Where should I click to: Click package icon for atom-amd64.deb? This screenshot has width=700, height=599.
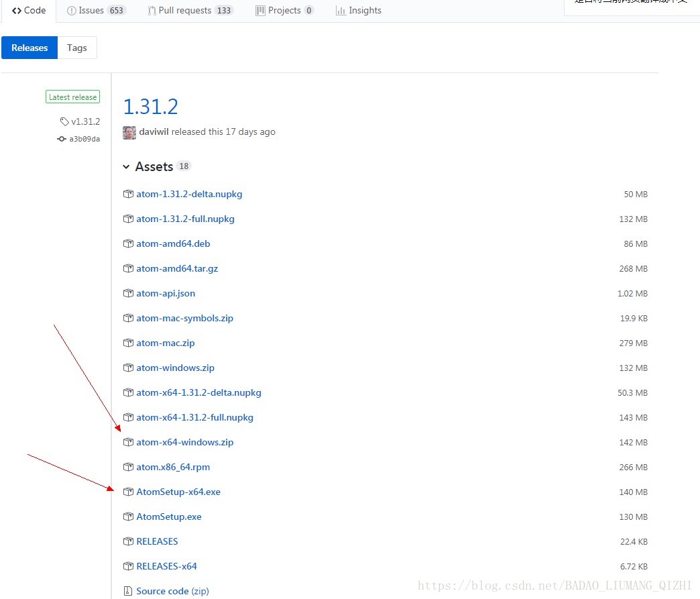[x=128, y=243]
